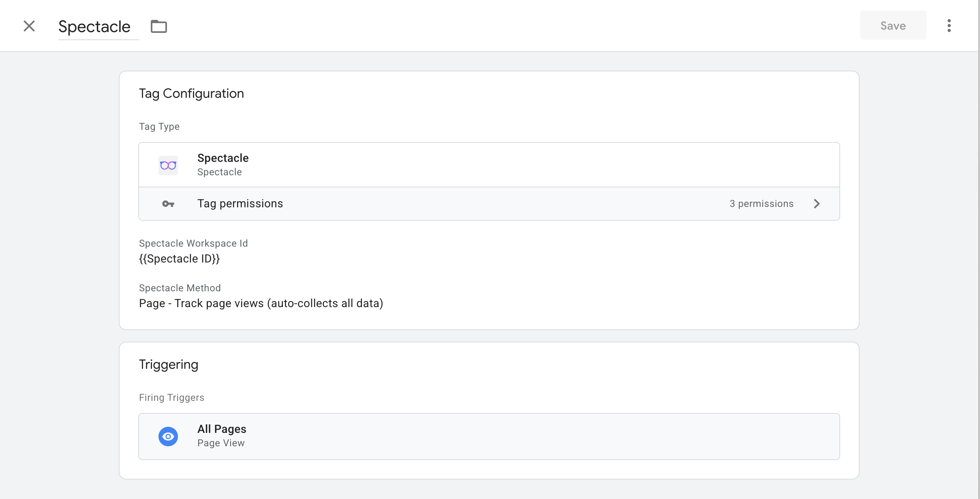Edit the Spectacle tag name field

coord(98,27)
